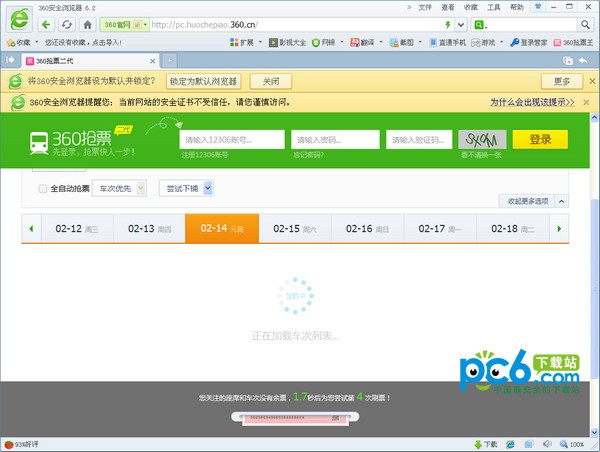Collapse options with 收起更多选项 expander
The height and width of the screenshot is (452, 600).
tap(533, 201)
